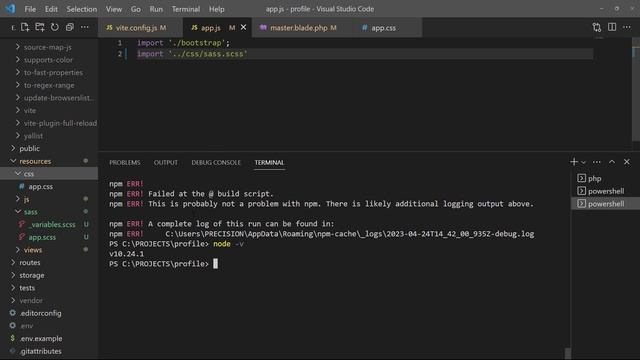Open the Help menu

216,9
